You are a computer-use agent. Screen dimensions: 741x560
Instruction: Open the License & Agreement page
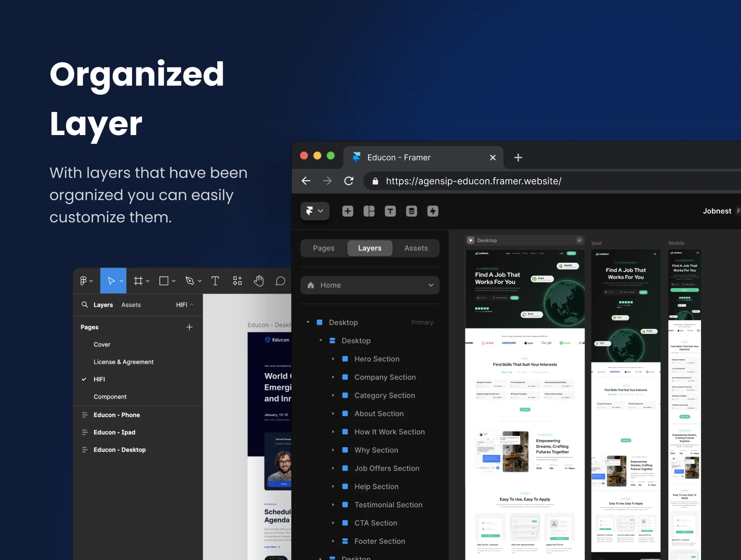123,362
